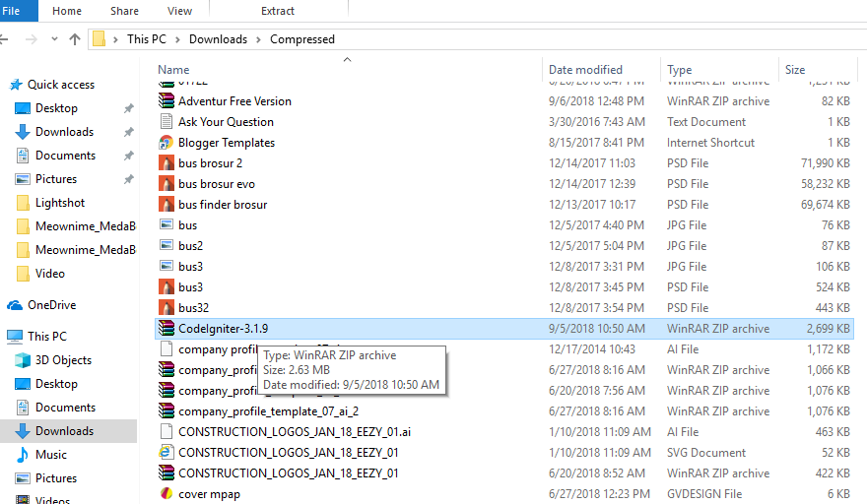Open Music in navigation pane
This screenshot has height=504, width=867.
(x=51, y=455)
